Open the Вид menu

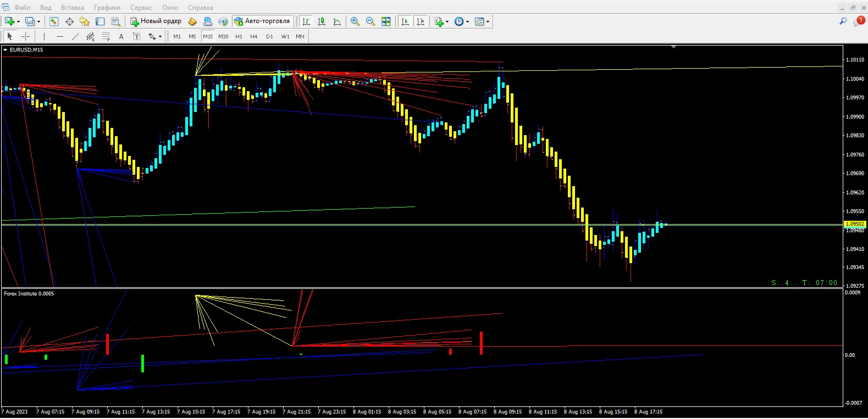pyautogui.click(x=46, y=8)
